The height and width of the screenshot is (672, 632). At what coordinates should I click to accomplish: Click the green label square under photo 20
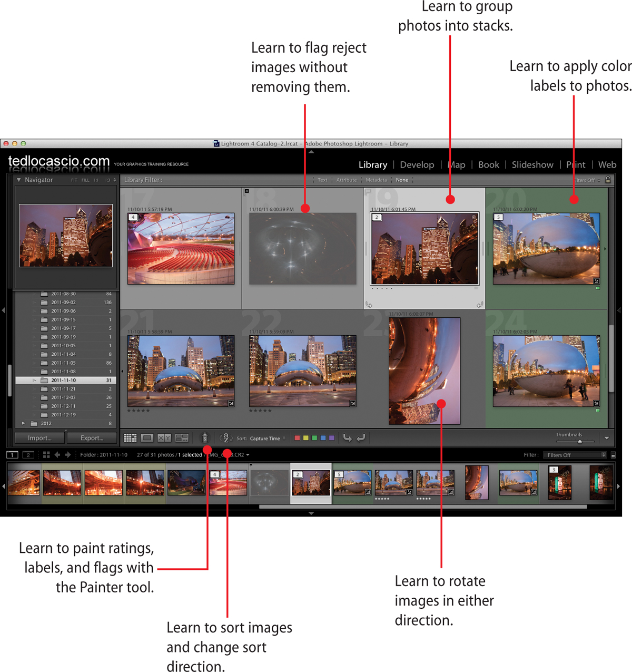coord(598,288)
